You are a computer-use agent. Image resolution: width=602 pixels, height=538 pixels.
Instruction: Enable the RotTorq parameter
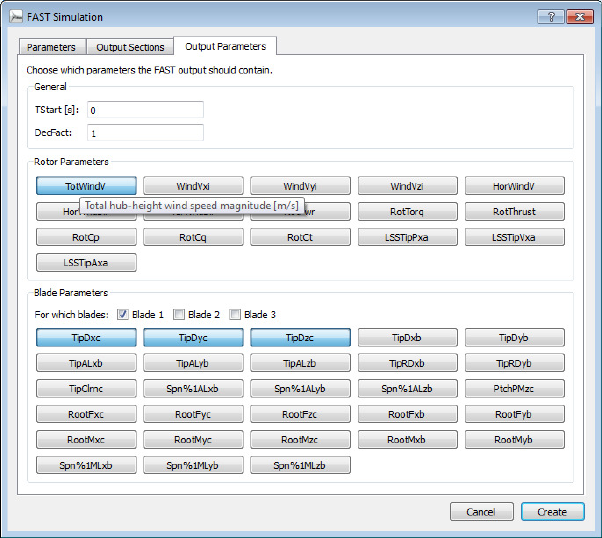[x=407, y=212]
